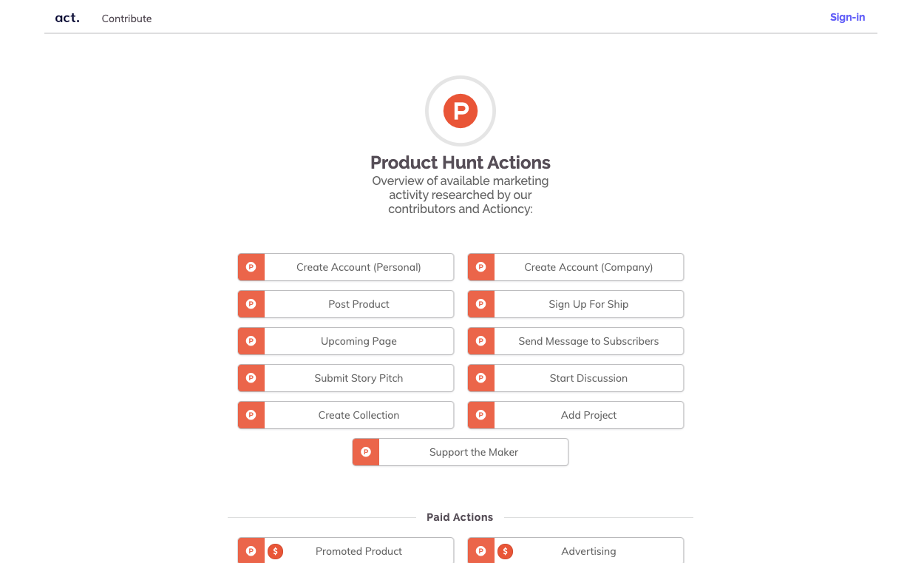This screenshot has width=924, height=563.
Task: Select the Post Product action
Action: pyautogui.click(x=359, y=304)
